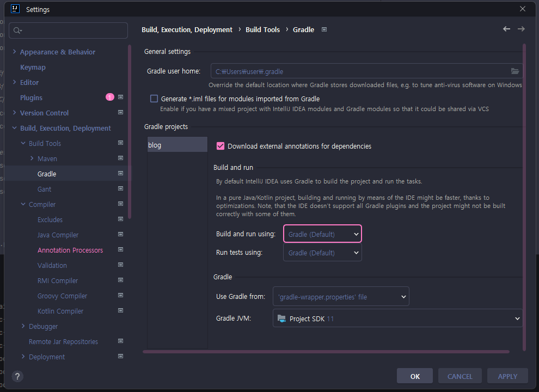This screenshot has width=539, height=392.
Task: Click the project icon beside Gant
Action: (x=121, y=188)
